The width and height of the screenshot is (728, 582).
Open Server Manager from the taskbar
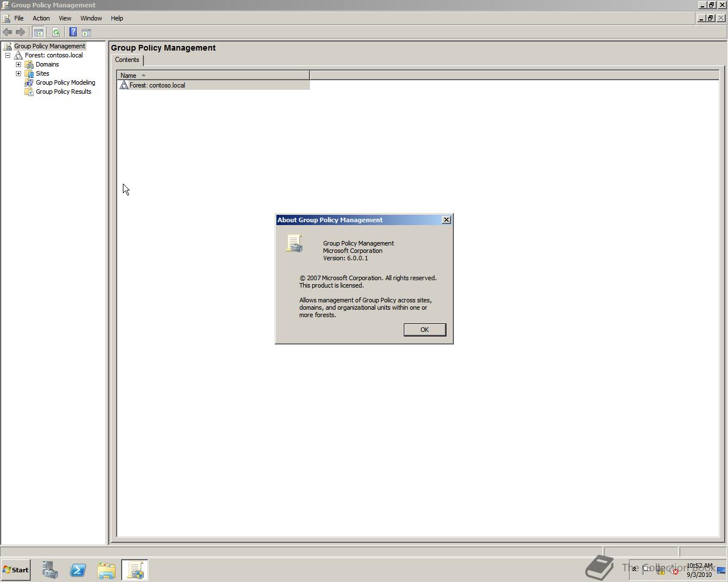tap(50, 570)
